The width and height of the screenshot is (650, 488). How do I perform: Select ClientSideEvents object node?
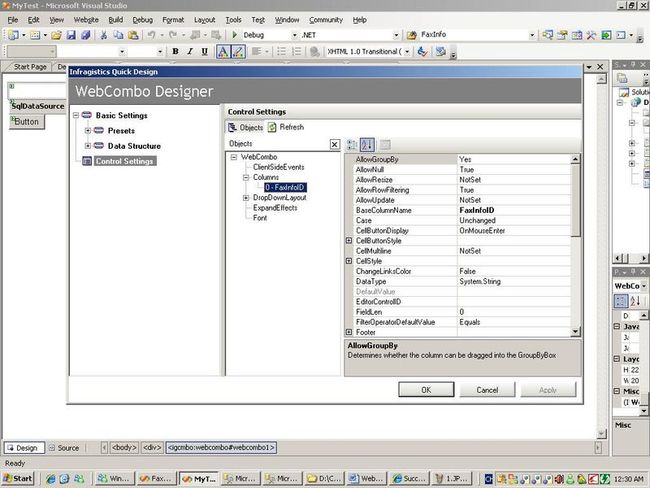[279, 167]
